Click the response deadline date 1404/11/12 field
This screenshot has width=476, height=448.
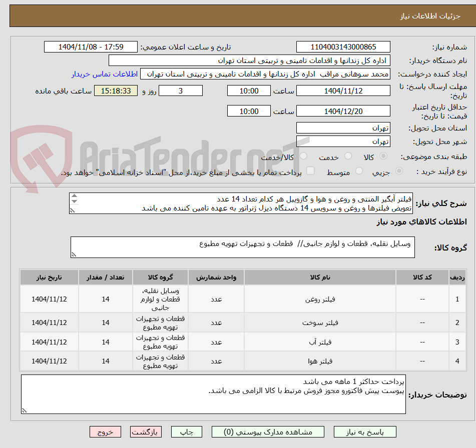click(343, 90)
